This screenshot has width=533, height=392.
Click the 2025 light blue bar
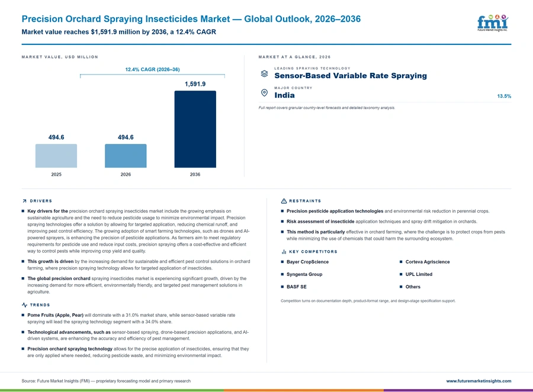coord(56,156)
